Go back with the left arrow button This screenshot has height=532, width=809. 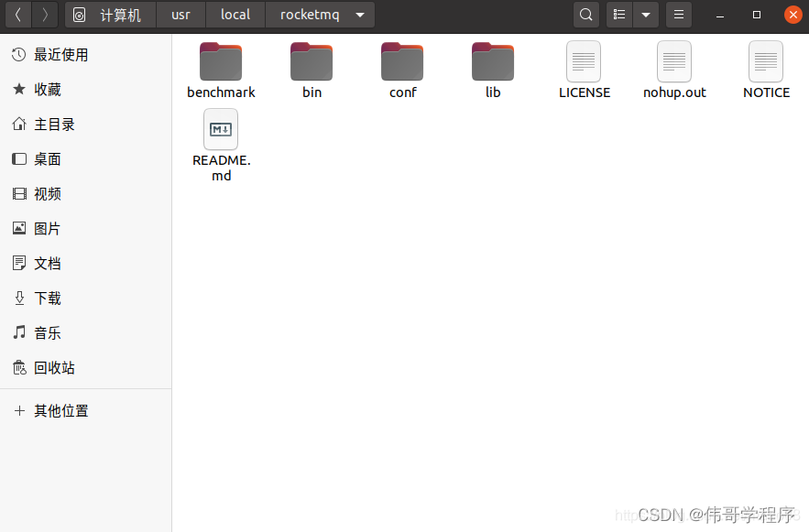click(18, 15)
